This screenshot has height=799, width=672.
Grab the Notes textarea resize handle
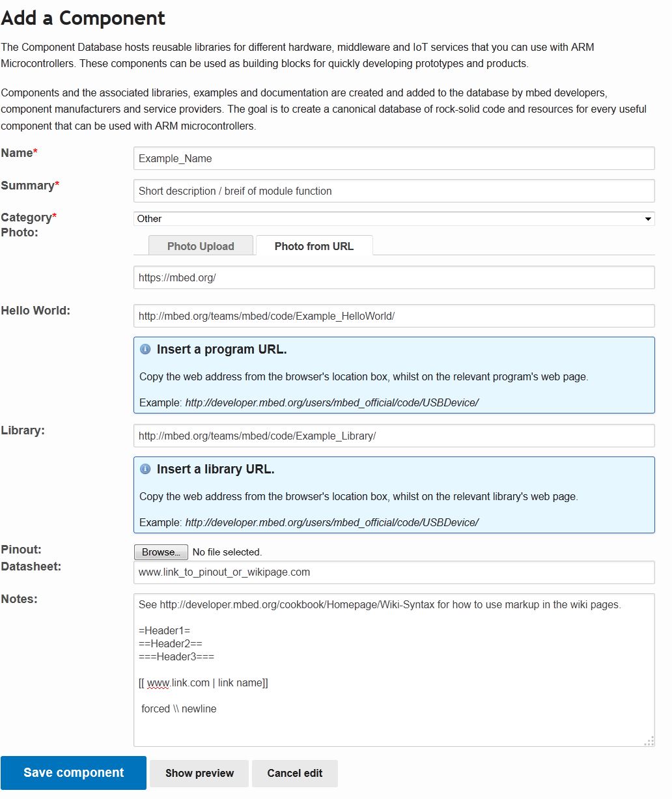(x=649, y=741)
